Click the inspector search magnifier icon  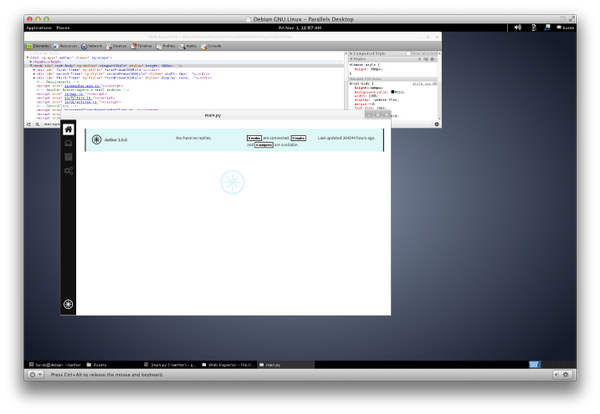click(37, 124)
